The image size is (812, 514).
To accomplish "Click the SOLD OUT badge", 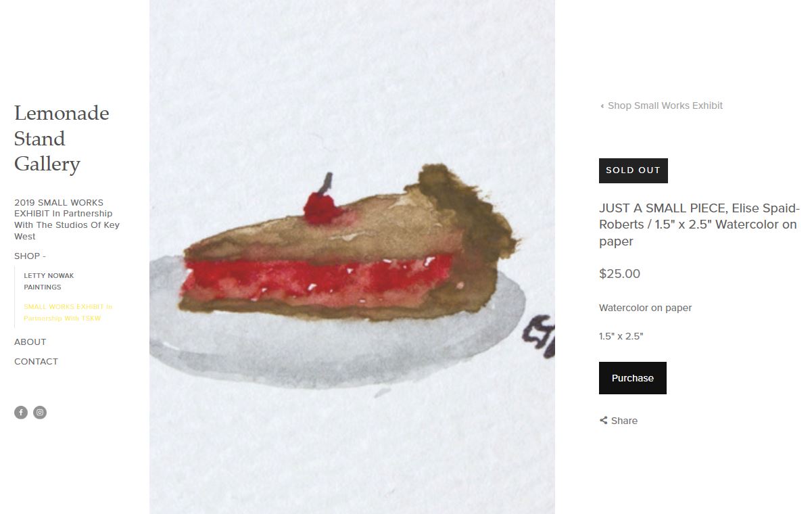I will [634, 170].
